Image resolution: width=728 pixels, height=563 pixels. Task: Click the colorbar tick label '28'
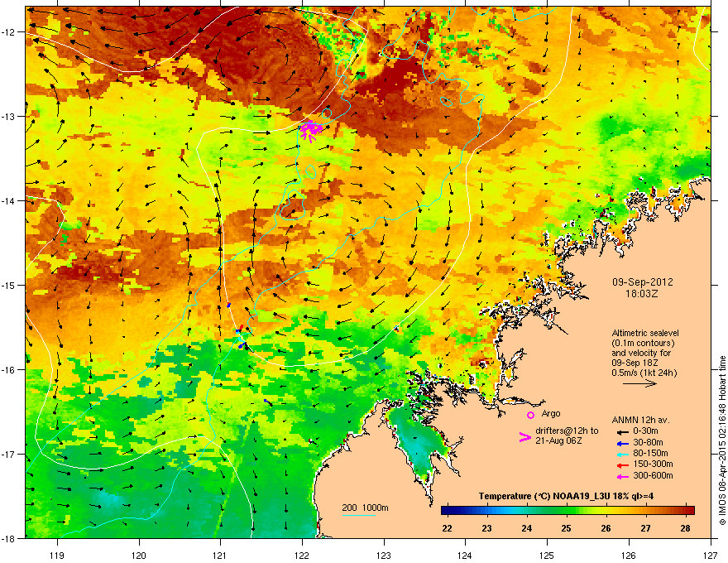pos(685,528)
